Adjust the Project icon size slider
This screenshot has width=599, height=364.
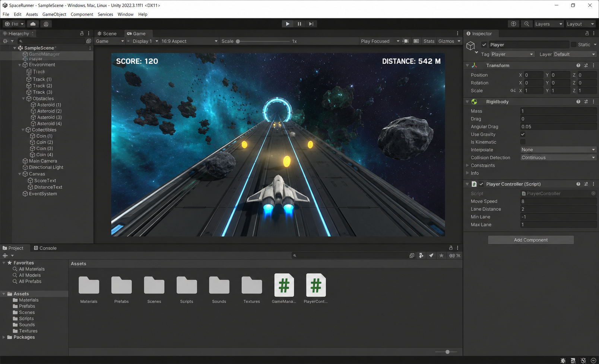click(447, 352)
